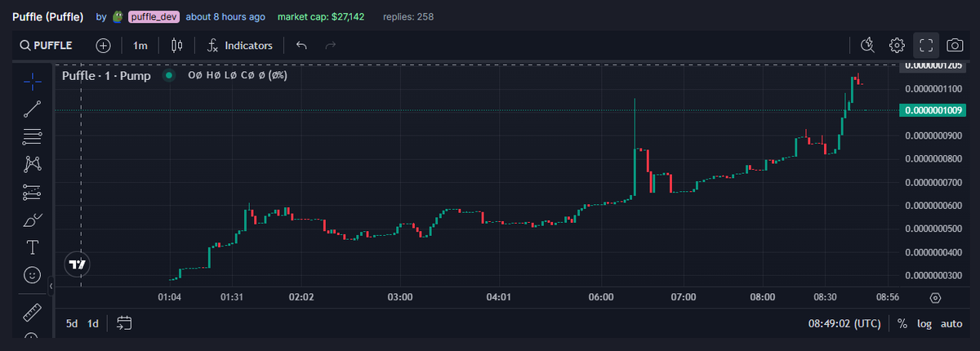Viewport: 980px width, 351px height.
Task: Click the Puffle (Puffle) token title
Action: pos(48,16)
